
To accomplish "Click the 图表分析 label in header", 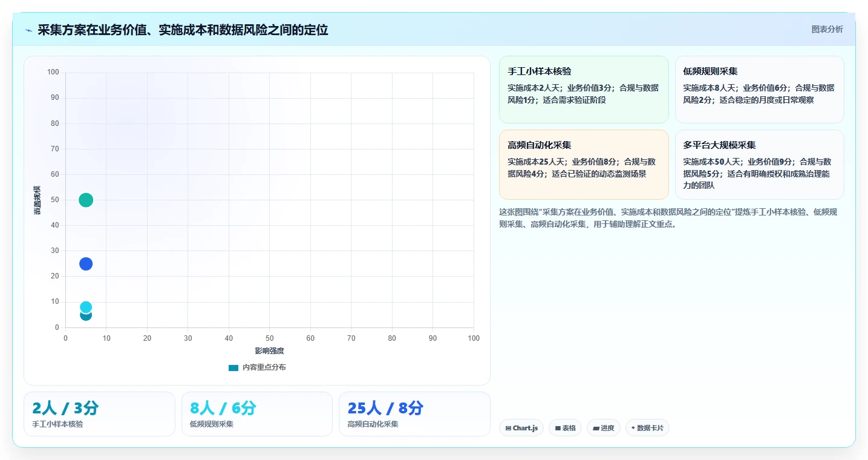I will (827, 30).
